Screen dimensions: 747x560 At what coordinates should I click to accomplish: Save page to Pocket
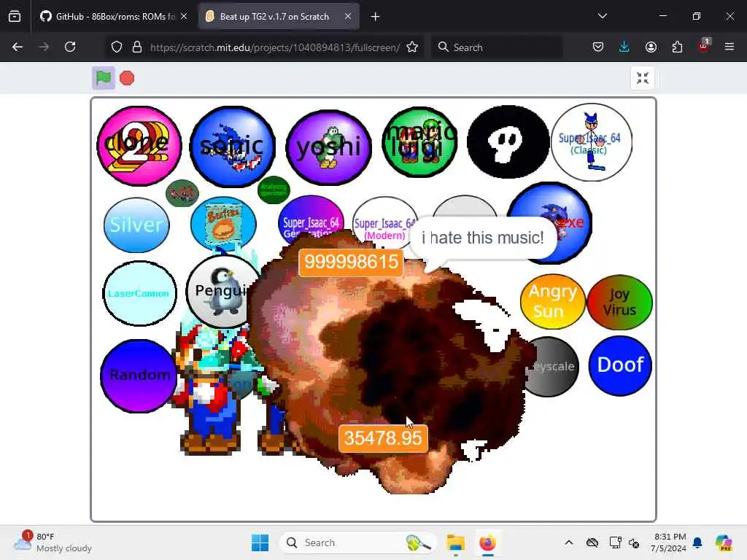coord(598,47)
